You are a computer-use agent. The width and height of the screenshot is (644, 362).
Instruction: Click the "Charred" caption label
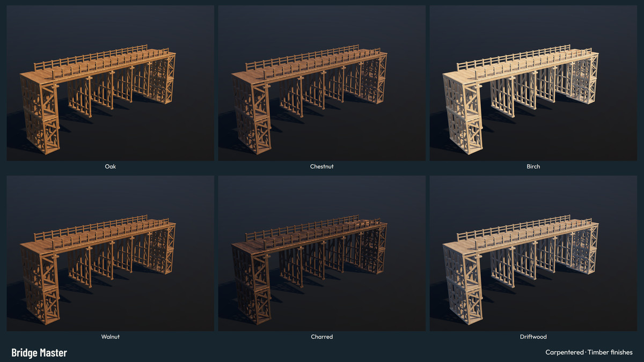322,337
